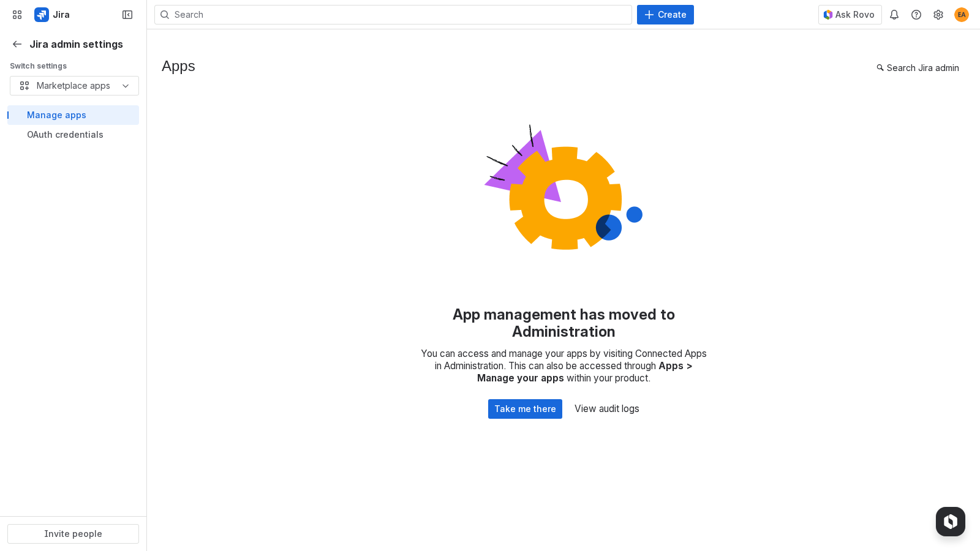Open settings with the gear icon

point(938,15)
